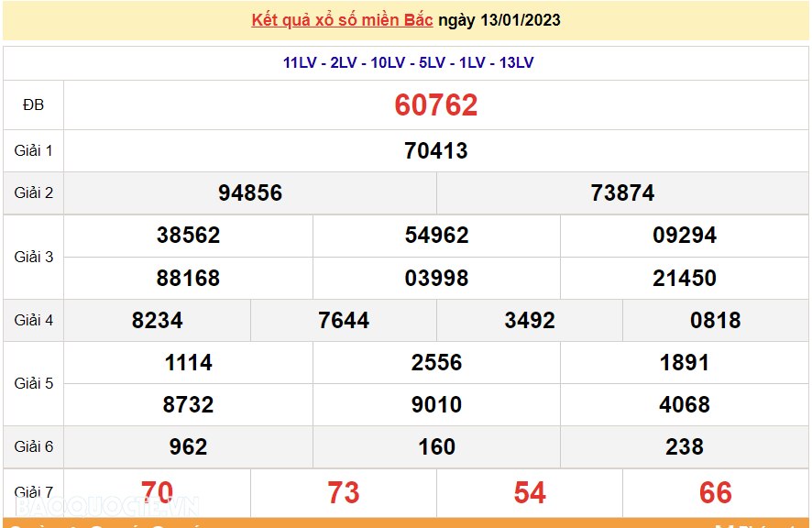Image resolution: width=812 pixels, height=528 pixels.
Task: Click the ĐB row label
Action: 32,104
